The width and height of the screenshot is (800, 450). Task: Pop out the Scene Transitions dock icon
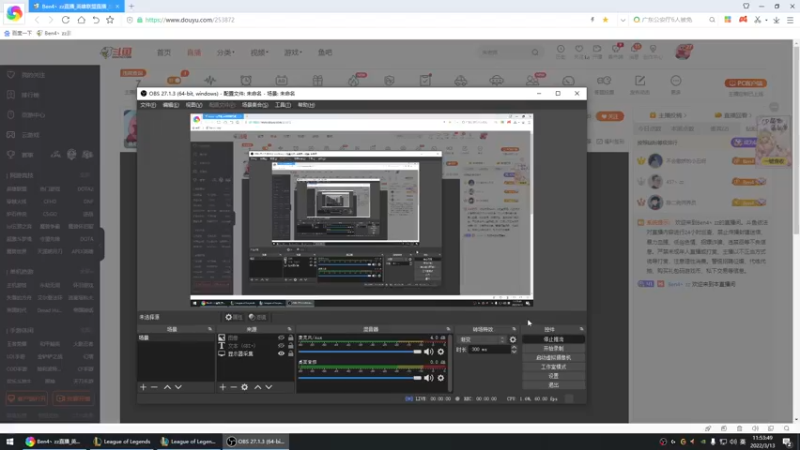click(514, 329)
